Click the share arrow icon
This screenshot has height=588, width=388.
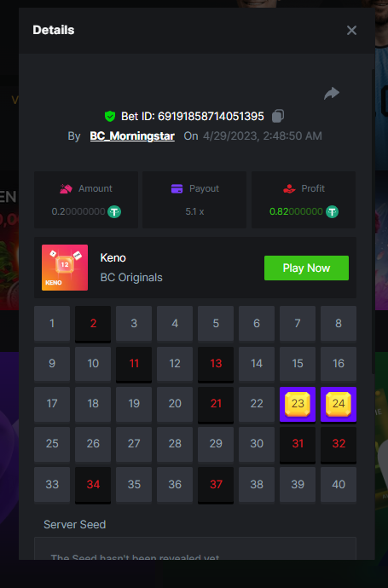pyautogui.click(x=332, y=93)
